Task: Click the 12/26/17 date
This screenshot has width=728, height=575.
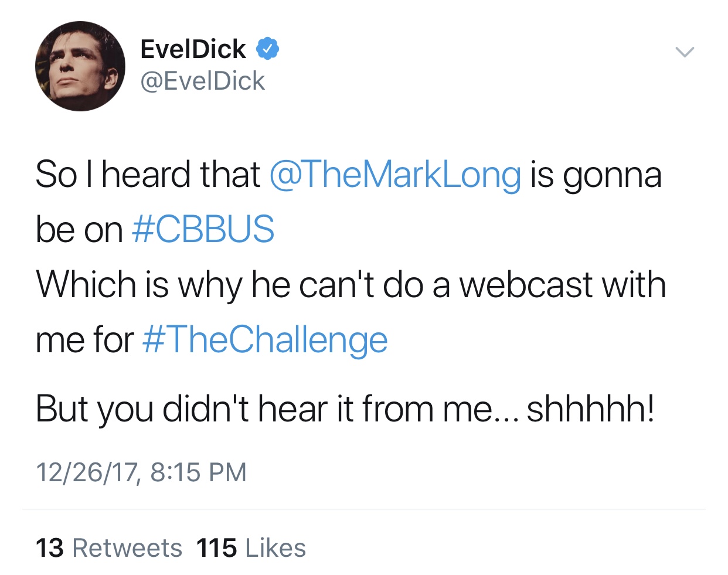Action: click(87, 472)
